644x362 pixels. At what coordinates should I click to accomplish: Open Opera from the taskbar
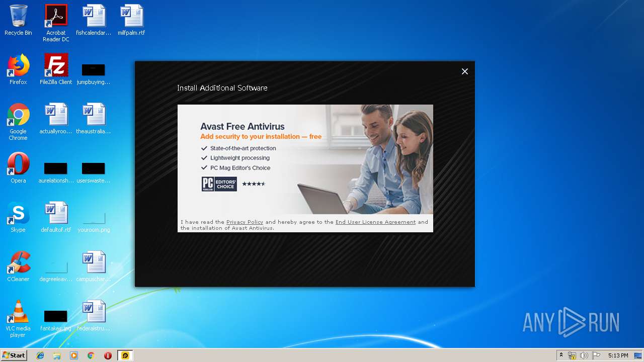pos(108,355)
